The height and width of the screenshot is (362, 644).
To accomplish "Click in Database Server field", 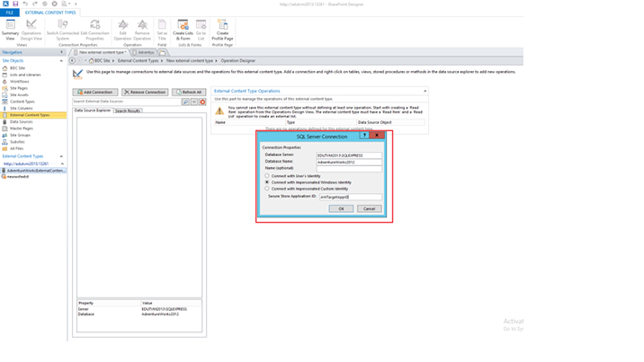I will pos(349,155).
